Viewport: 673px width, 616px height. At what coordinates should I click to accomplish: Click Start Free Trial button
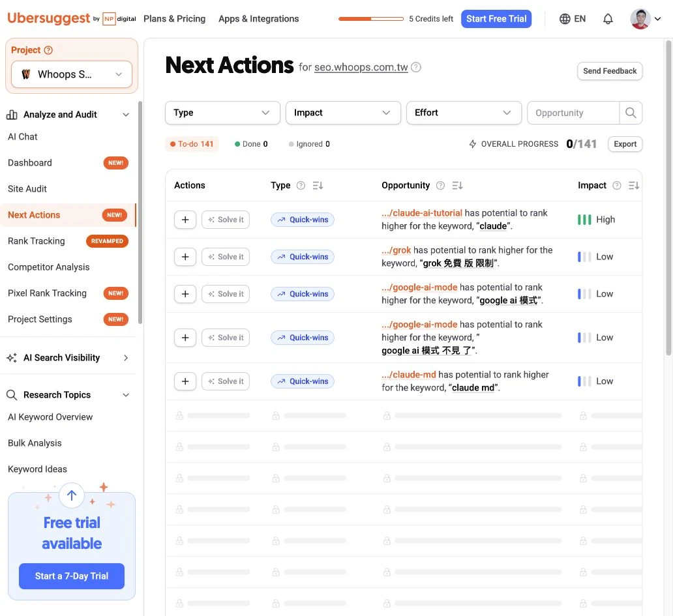(496, 19)
